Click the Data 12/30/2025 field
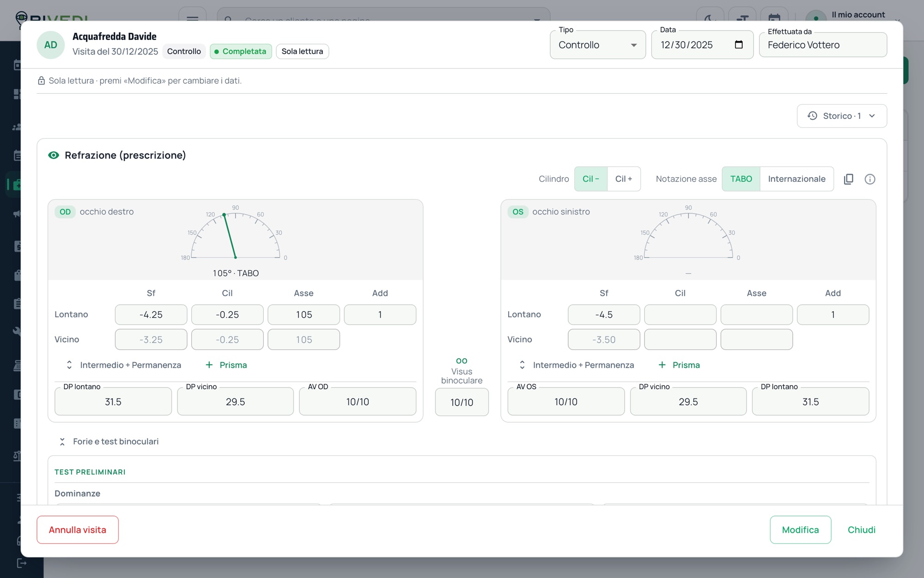This screenshot has height=578, width=924. coord(702,45)
